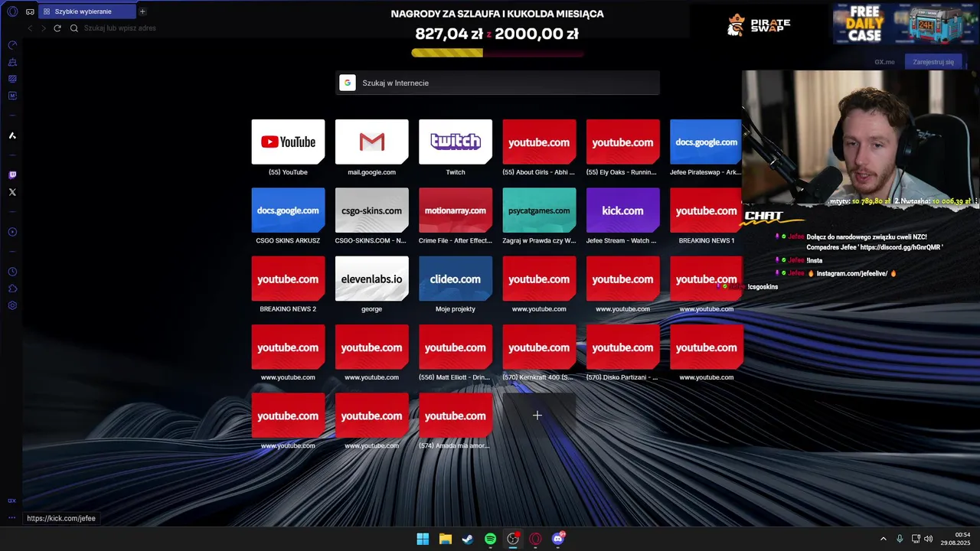
Task: Open the Jefee Pirateswap docs.google.com tile
Action: point(706,142)
